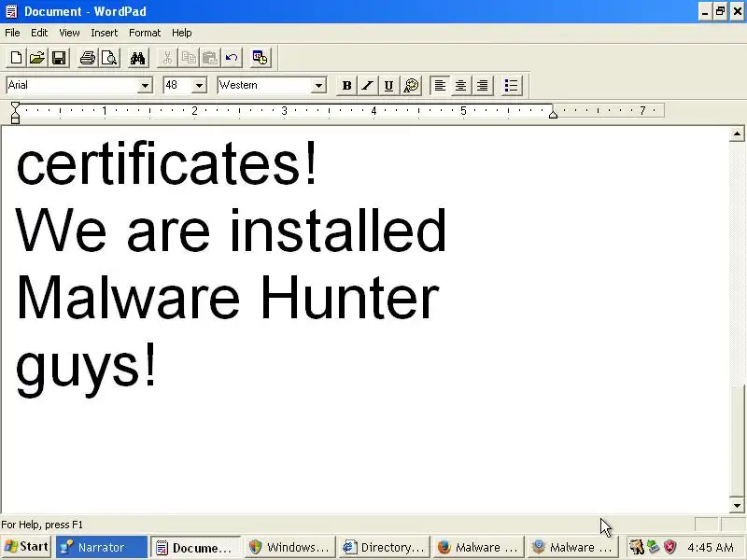Click the Paste clipboard icon

click(x=209, y=58)
